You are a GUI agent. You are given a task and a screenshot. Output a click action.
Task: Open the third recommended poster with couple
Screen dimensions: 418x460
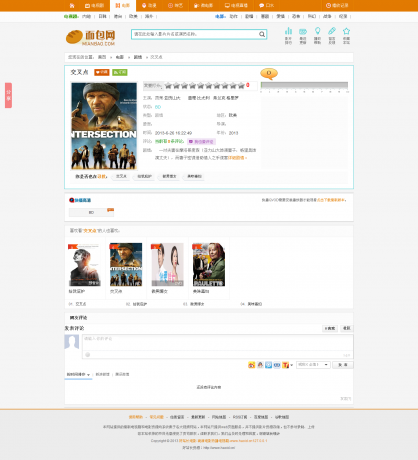tap(167, 265)
